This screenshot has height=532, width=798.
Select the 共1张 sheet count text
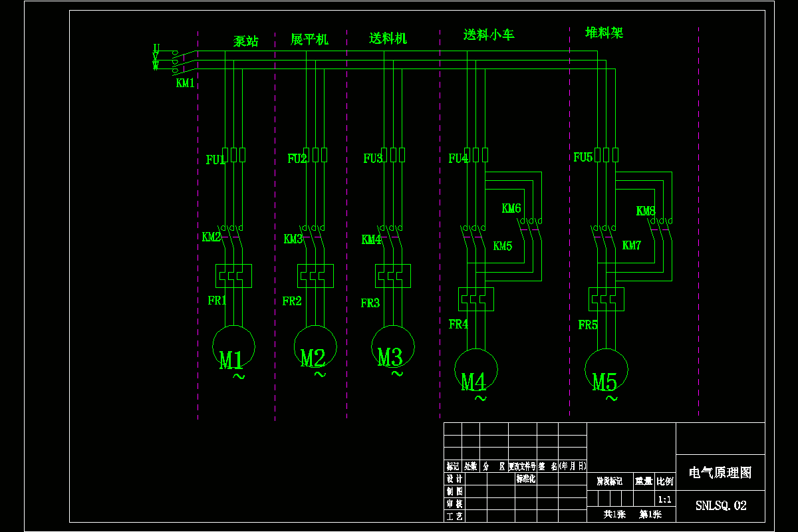[614, 515]
